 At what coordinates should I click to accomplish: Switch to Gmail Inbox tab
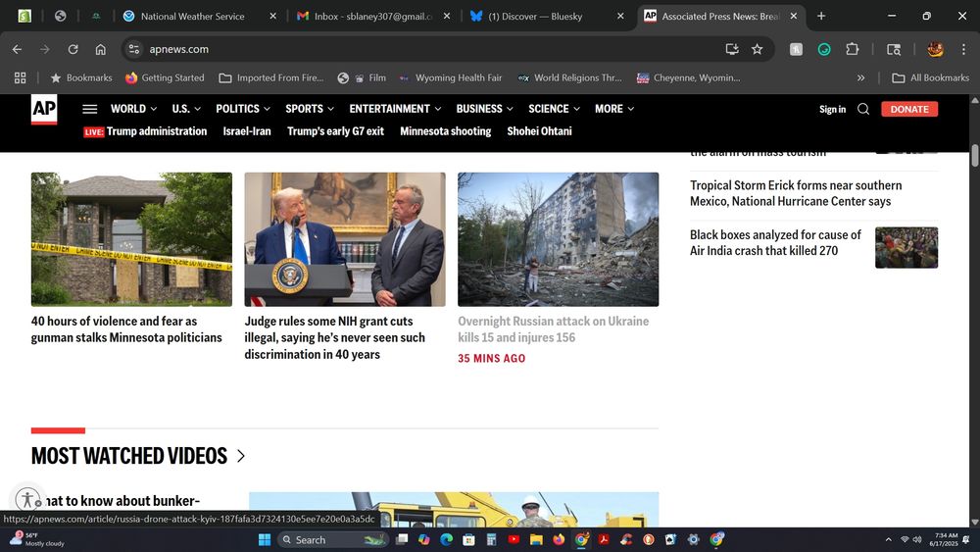coord(373,17)
